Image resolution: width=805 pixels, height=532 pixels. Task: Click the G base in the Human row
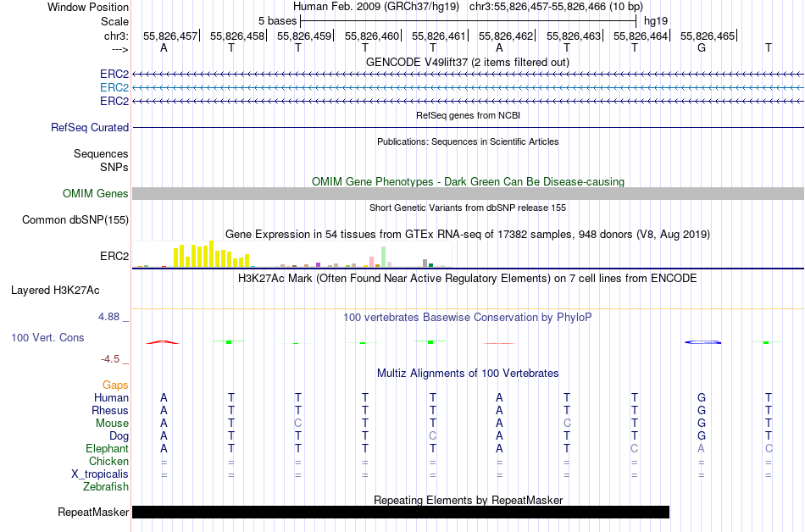click(702, 397)
